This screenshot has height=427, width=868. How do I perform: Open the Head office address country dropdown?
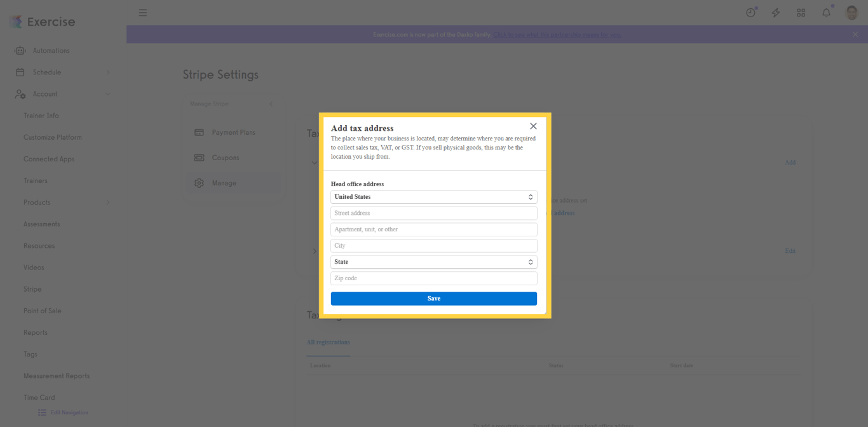[x=433, y=197]
